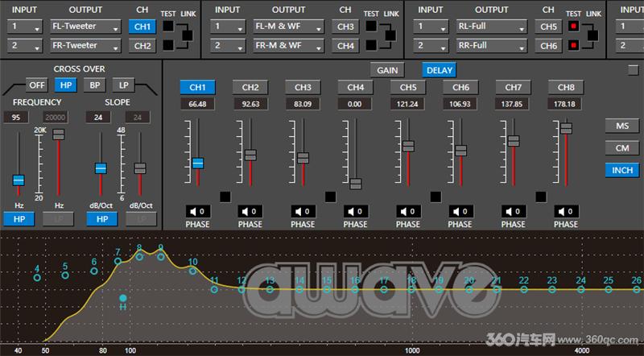Toggle the black link square between CH3 and CH4 delays

[330, 197]
